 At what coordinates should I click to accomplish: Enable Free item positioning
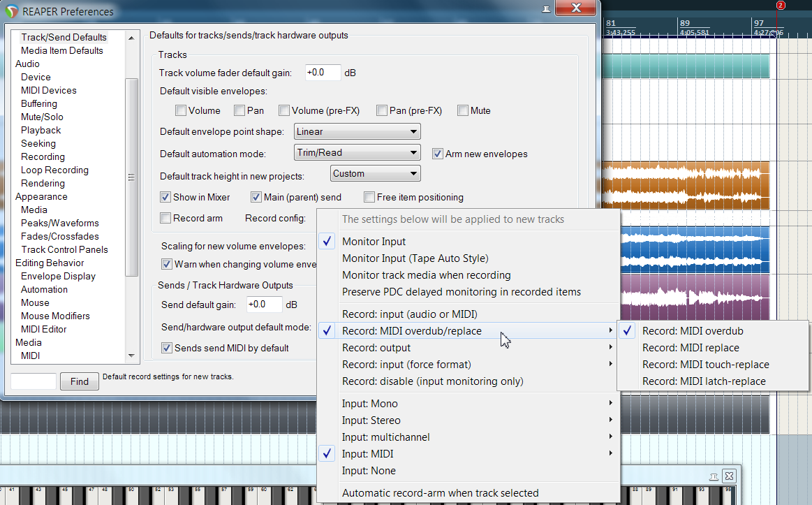point(369,197)
